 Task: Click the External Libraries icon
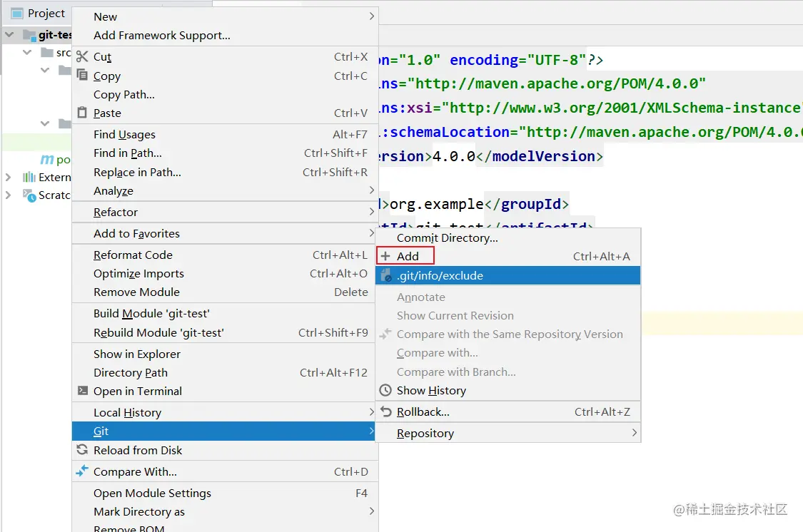tap(29, 177)
